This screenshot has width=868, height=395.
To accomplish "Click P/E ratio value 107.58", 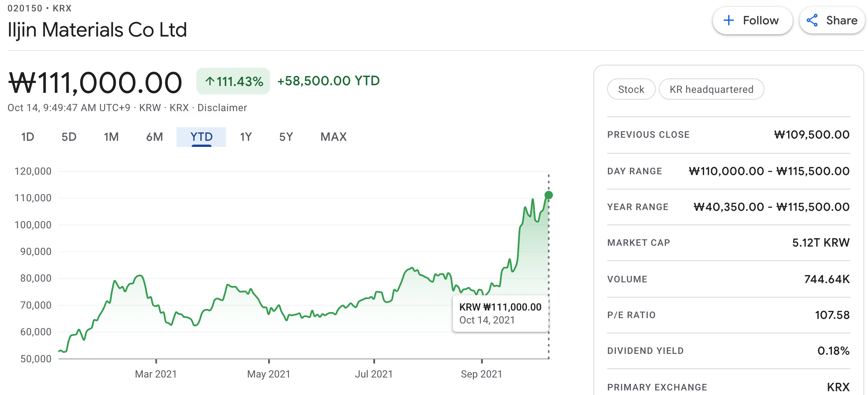I will 832,315.
